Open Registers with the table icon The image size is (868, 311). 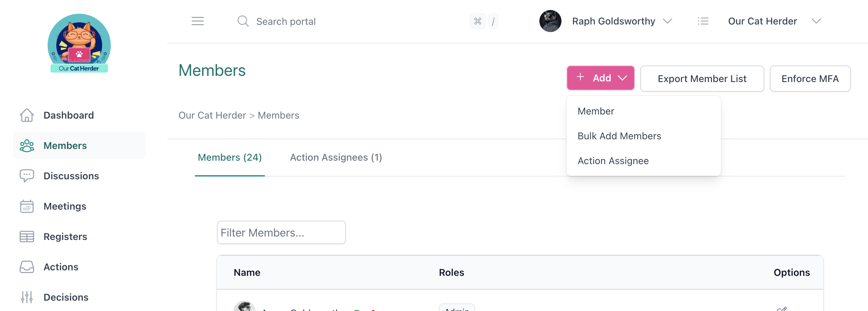[x=27, y=237]
